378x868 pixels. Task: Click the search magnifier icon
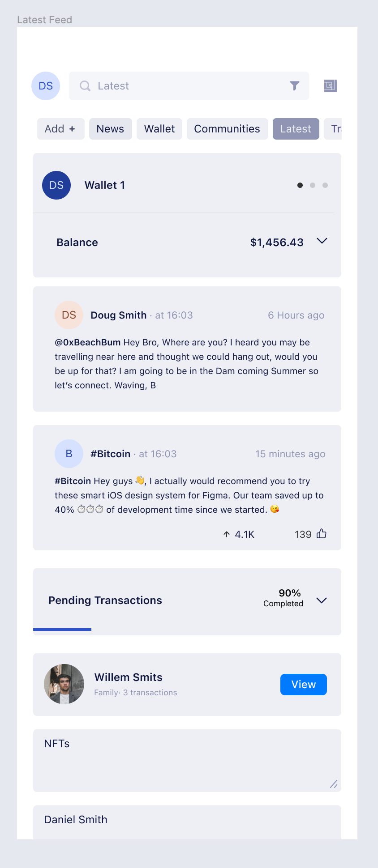(85, 85)
